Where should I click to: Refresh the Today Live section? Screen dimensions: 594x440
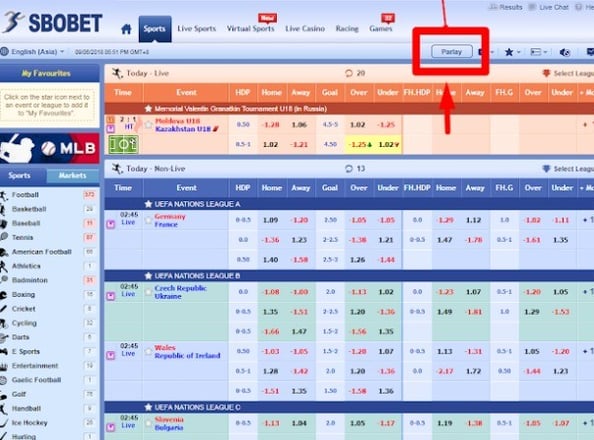click(x=349, y=73)
